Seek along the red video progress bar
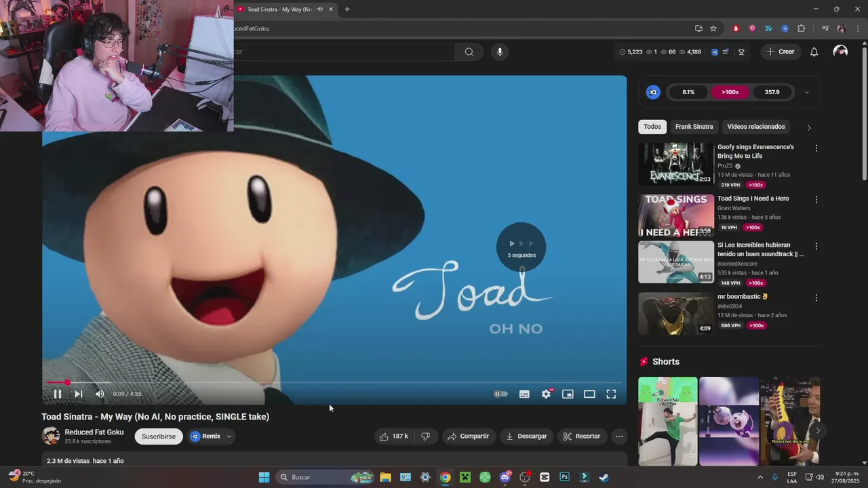Viewport: 868px width, 488px height. 334,382
